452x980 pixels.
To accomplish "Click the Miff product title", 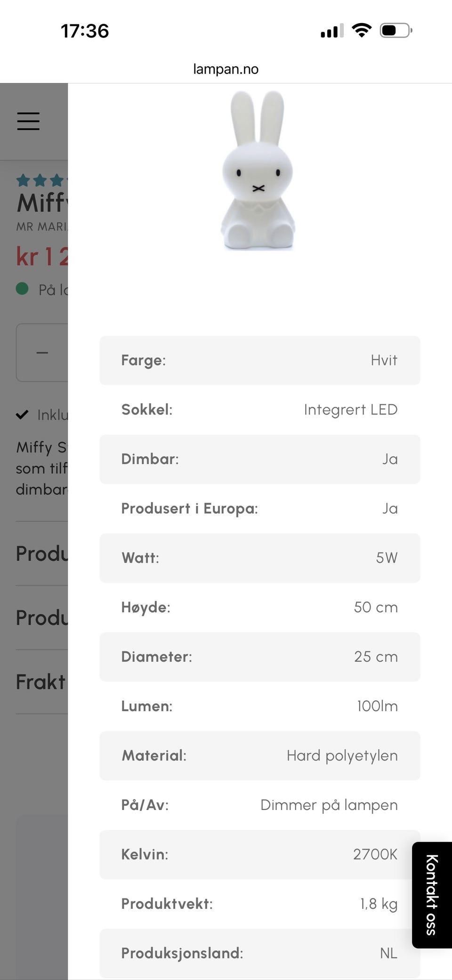I will (x=42, y=202).
